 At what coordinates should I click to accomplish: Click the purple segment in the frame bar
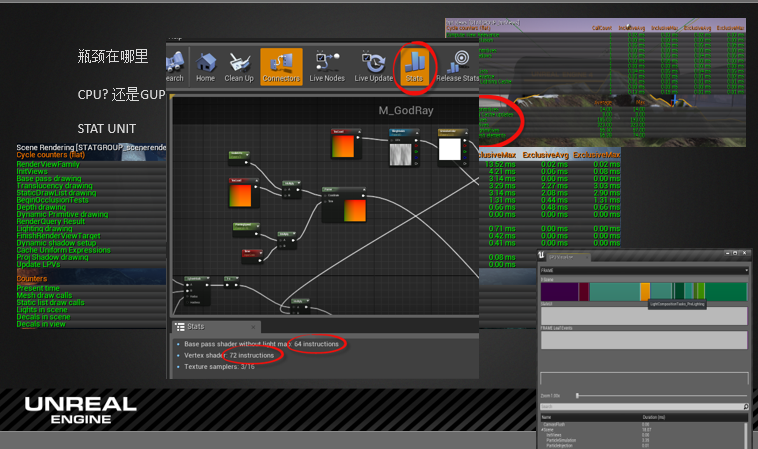(x=559, y=292)
